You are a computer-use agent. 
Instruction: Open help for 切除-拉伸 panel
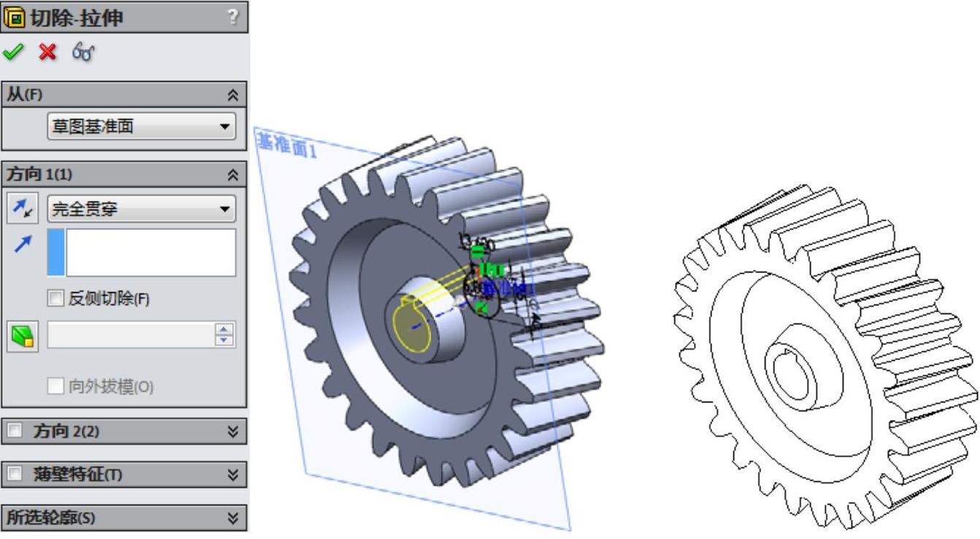click(x=234, y=17)
